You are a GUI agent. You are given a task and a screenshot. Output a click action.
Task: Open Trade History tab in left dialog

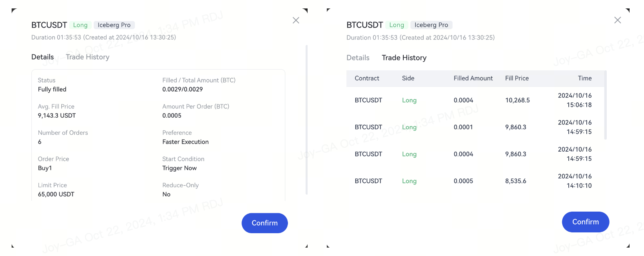(x=87, y=57)
